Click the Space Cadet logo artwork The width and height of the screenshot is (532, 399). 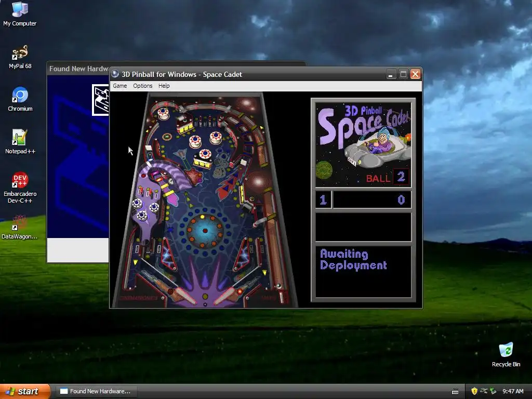coord(363,144)
